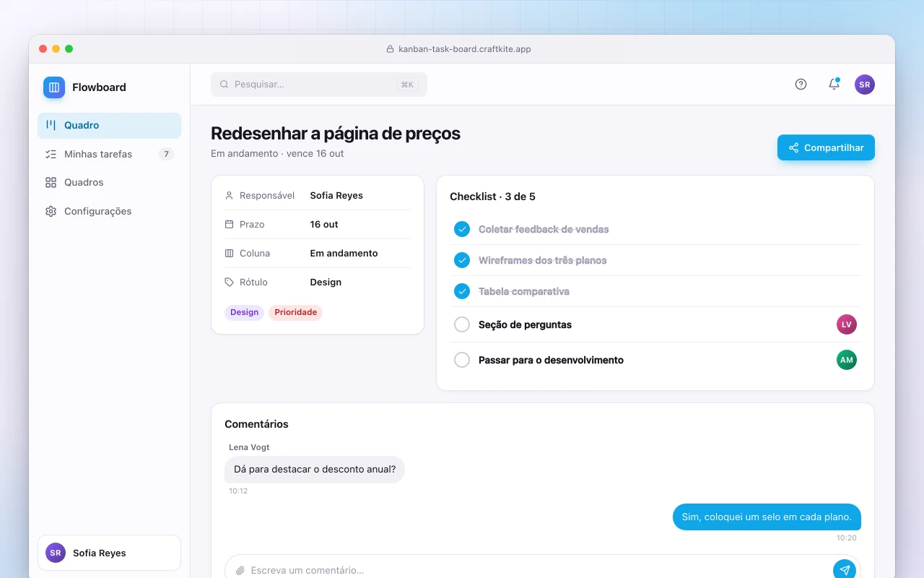Click the AM assignee avatar

pos(847,360)
